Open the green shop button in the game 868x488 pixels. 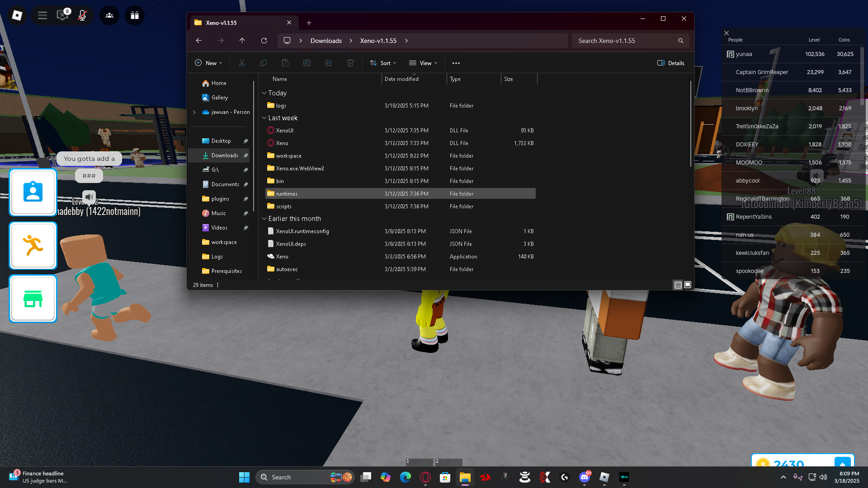33,299
